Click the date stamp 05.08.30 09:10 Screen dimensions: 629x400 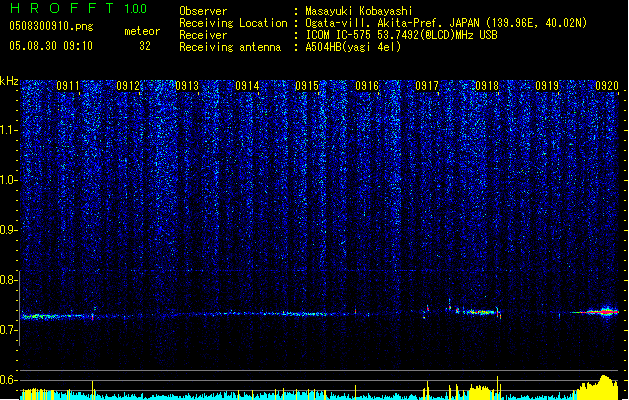point(51,46)
